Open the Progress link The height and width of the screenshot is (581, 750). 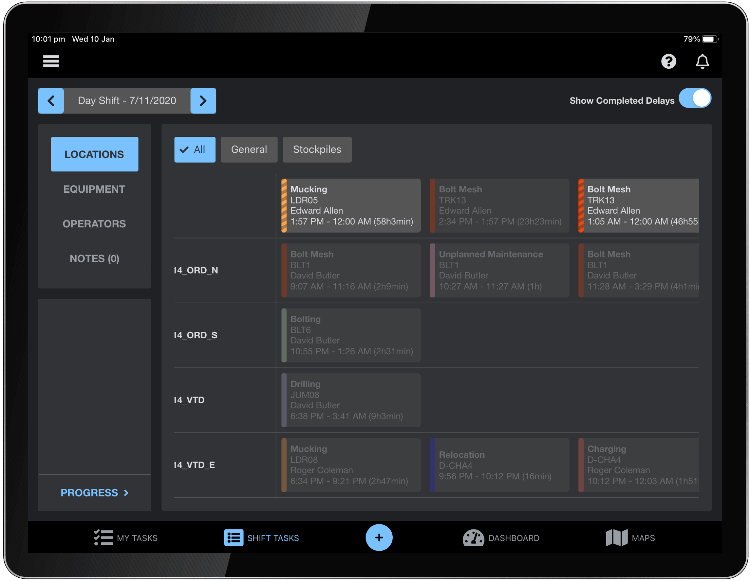(x=94, y=493)
